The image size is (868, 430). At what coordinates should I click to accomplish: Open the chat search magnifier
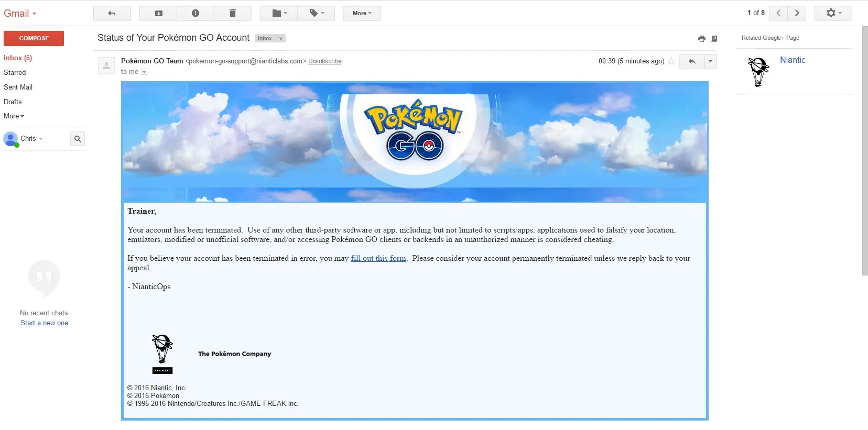point(78,139)
